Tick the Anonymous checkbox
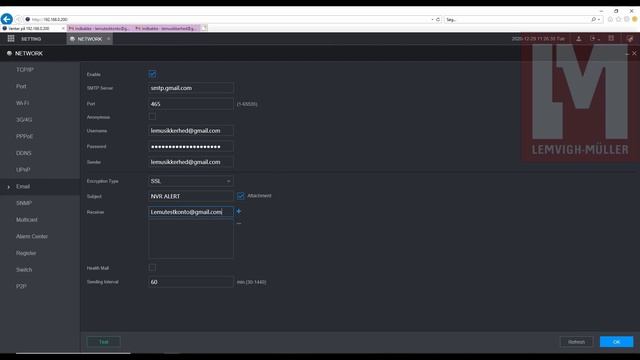The image size is (640, 360). pyautogui.click(x=152, y=117)
